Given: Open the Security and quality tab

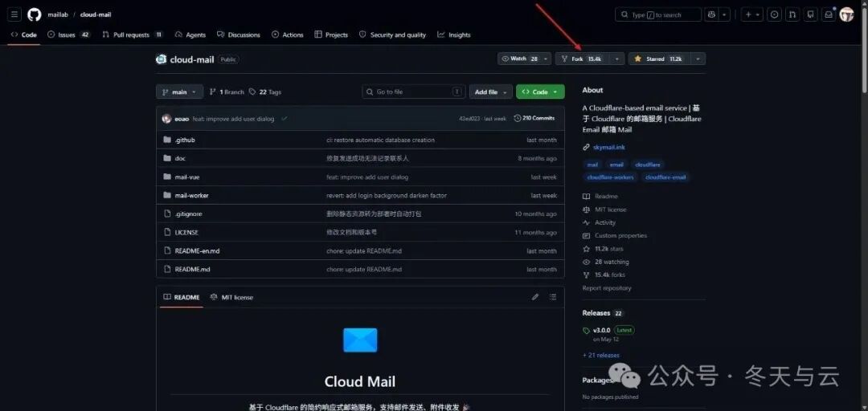Looking at the screenshot, I should [x=392, y=35].
